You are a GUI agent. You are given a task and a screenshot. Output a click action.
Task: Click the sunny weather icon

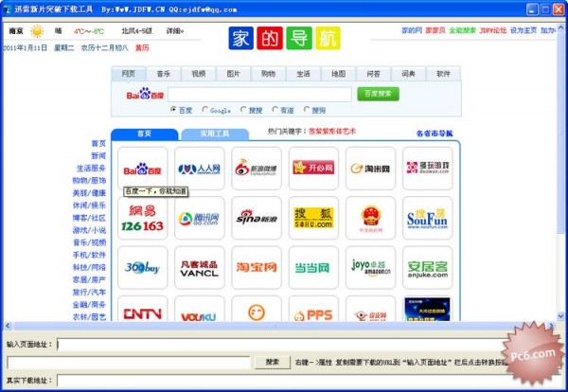pos(37,31)
